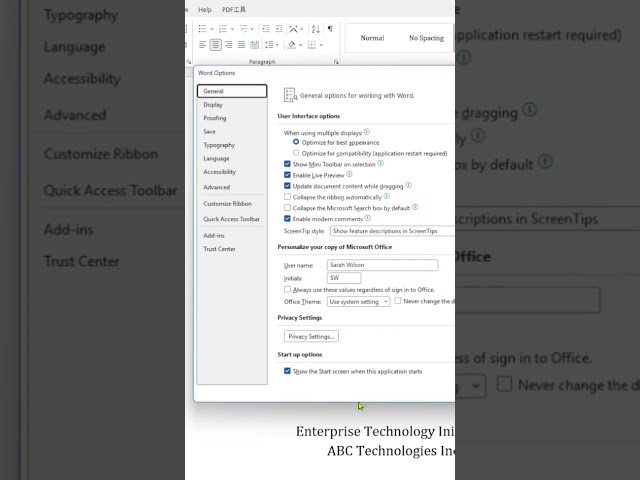Click the Align Left icon
Viewport: 640px width, 480px height.
coord(202,45)
